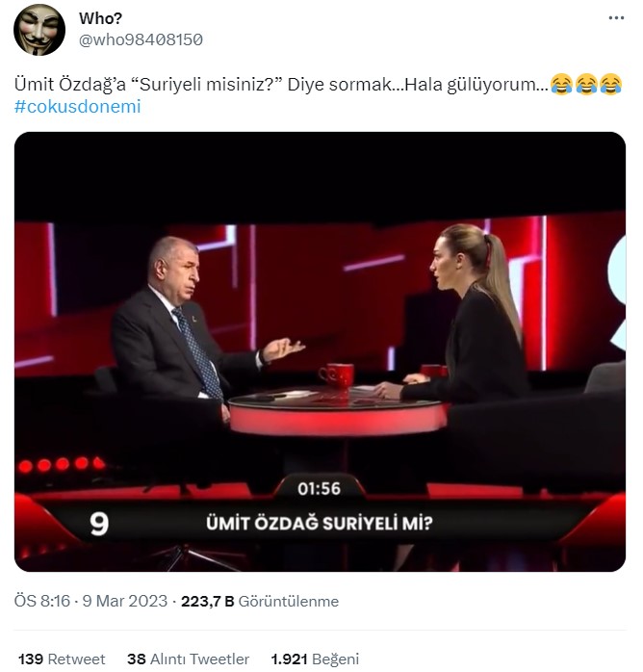This screenshot has width=643, height=672.
Task: Click the Guy Fawkes mask profile avatar
Action: [39, 30]
